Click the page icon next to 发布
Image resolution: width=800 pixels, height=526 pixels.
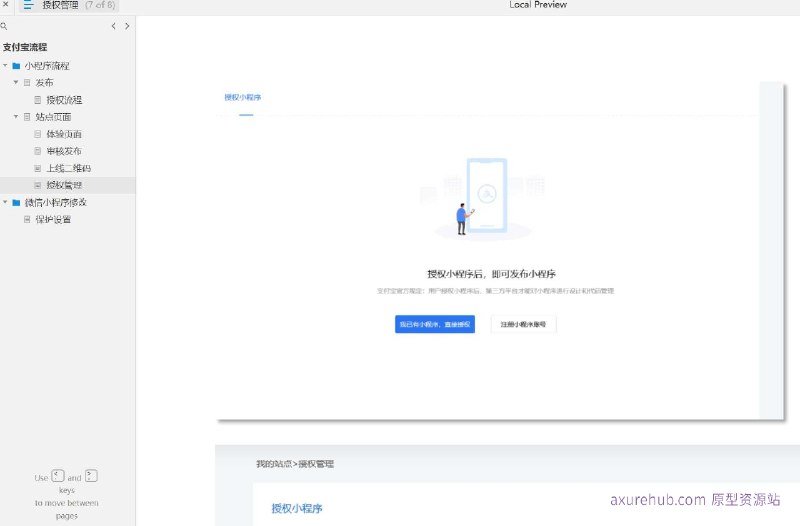(27, 83)
